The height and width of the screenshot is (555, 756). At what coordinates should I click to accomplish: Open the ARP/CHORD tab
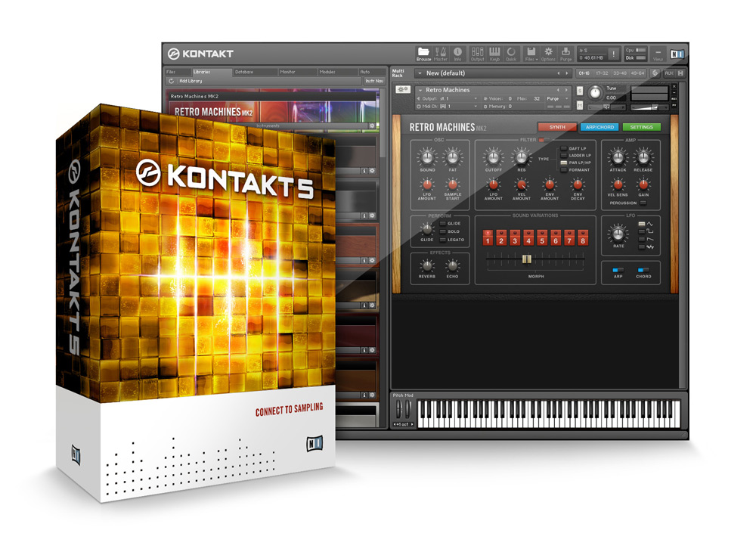click(x=600, y=127)
